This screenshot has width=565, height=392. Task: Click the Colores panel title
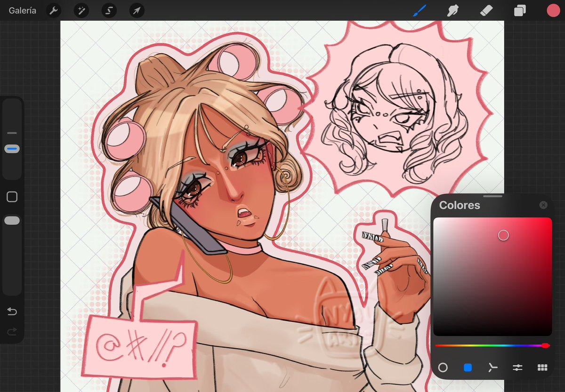(x=460, y=205)
